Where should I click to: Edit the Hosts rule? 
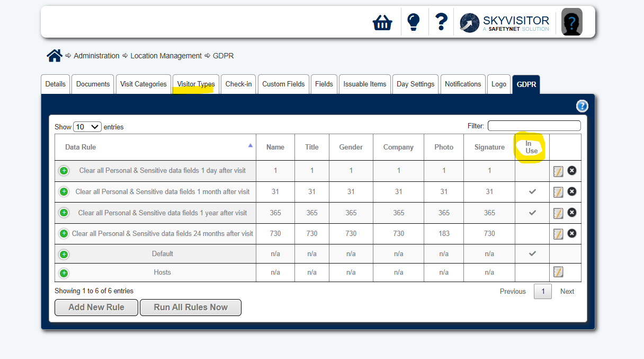[558, 272]
